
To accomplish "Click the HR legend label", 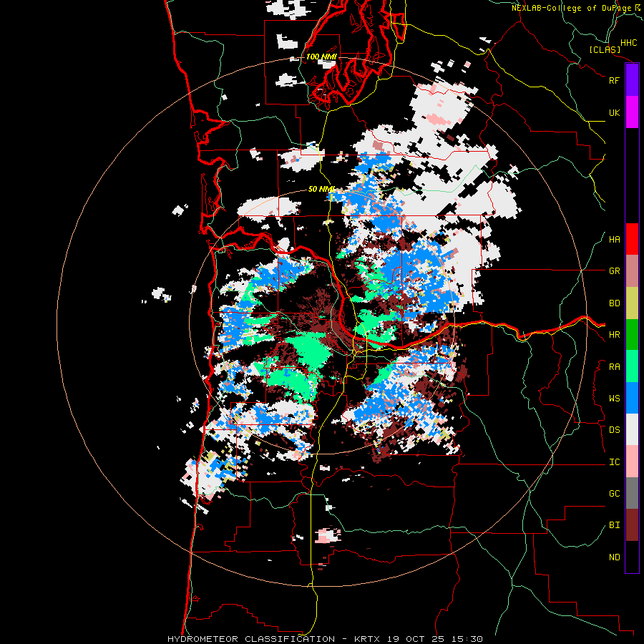I will (614, 335).
